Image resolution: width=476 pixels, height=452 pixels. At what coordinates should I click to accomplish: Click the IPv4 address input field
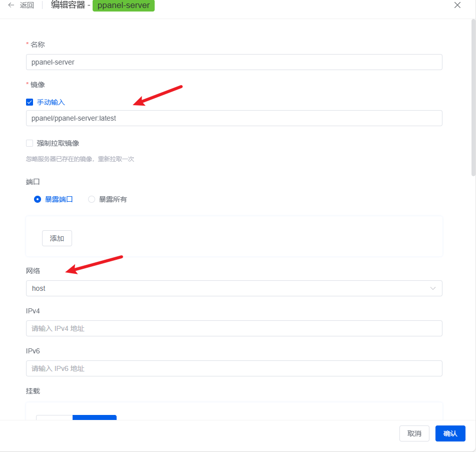tap(234, 328)
